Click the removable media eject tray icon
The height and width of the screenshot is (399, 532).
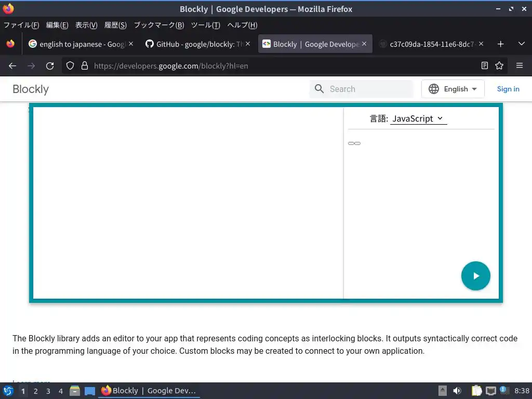[443, 391]
